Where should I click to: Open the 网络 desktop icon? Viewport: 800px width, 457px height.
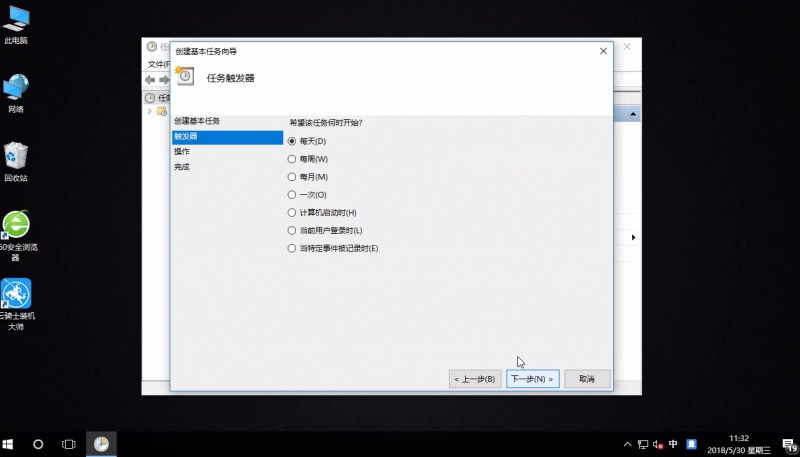pyautogui.click(x=16, y=93)
